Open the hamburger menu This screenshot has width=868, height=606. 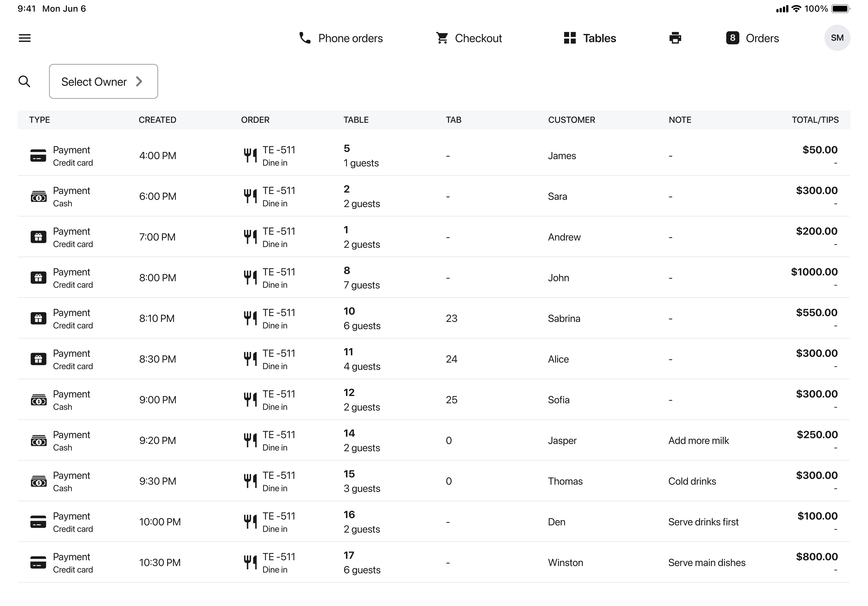24,38
